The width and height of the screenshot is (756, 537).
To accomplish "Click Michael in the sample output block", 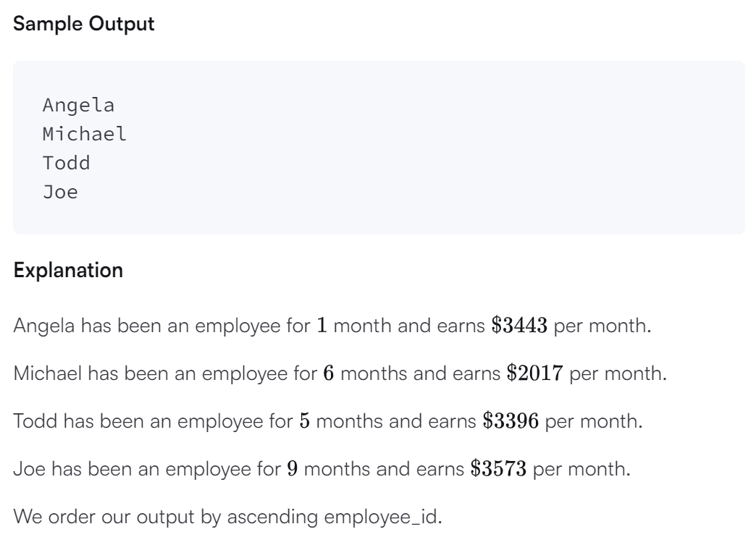I will pyautogui.click(x=85, y=134).
